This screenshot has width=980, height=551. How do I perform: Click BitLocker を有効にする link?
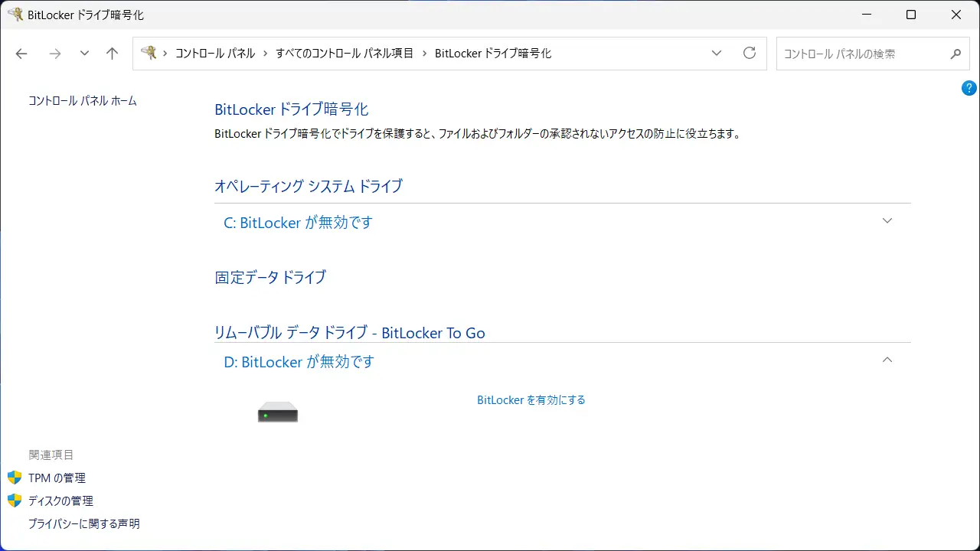click(x=531, y=400)
